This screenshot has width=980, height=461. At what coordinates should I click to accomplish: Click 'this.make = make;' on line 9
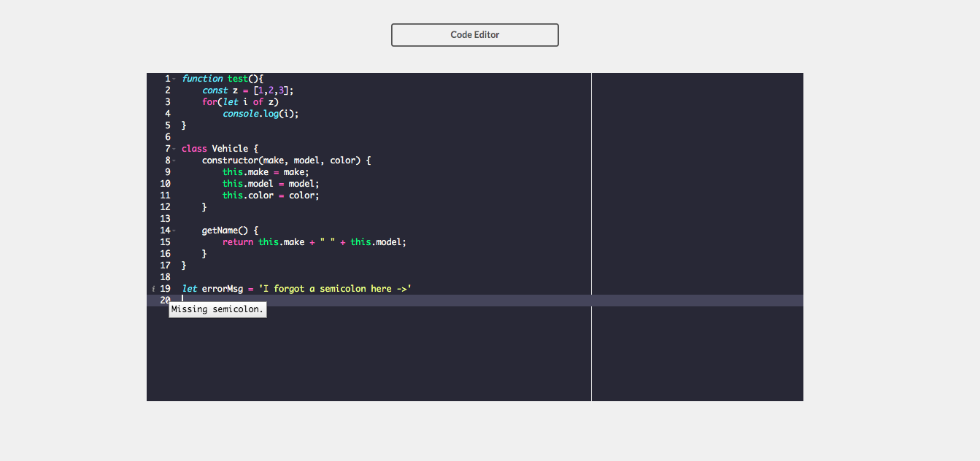point(266,172)
